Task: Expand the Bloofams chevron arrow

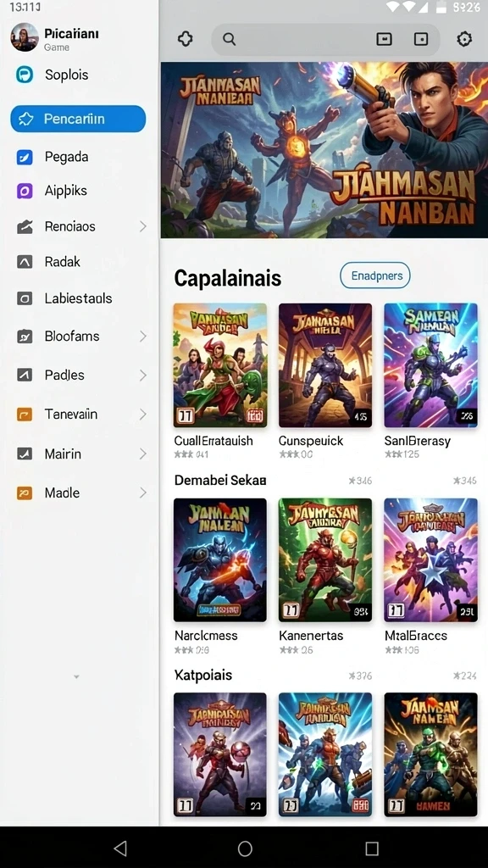Action: coord(142,336)
